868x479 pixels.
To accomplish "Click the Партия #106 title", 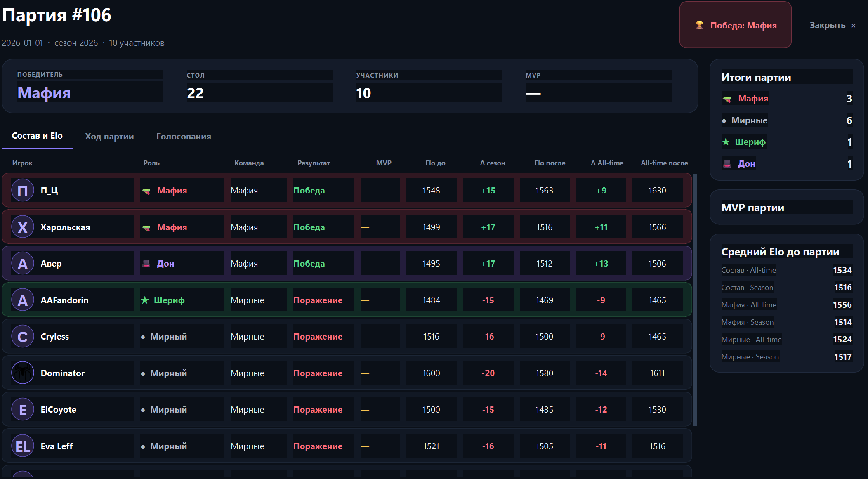I will [57, 15].
